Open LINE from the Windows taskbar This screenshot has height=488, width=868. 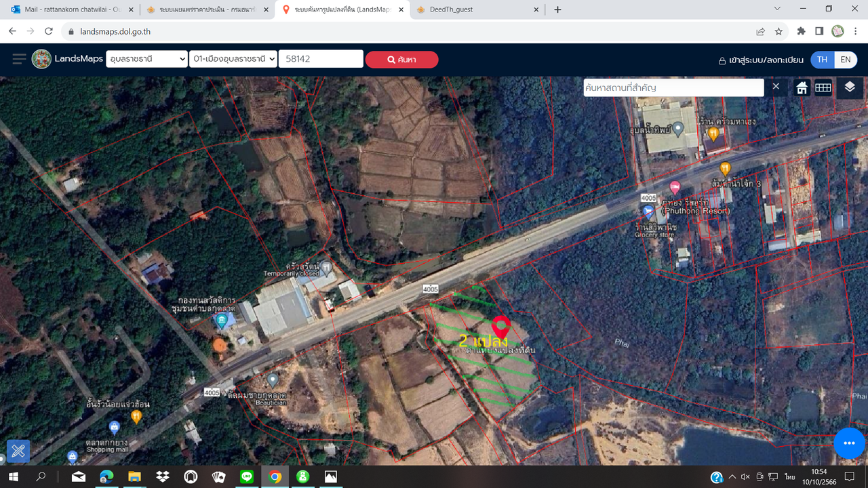[x=246, y=477]
